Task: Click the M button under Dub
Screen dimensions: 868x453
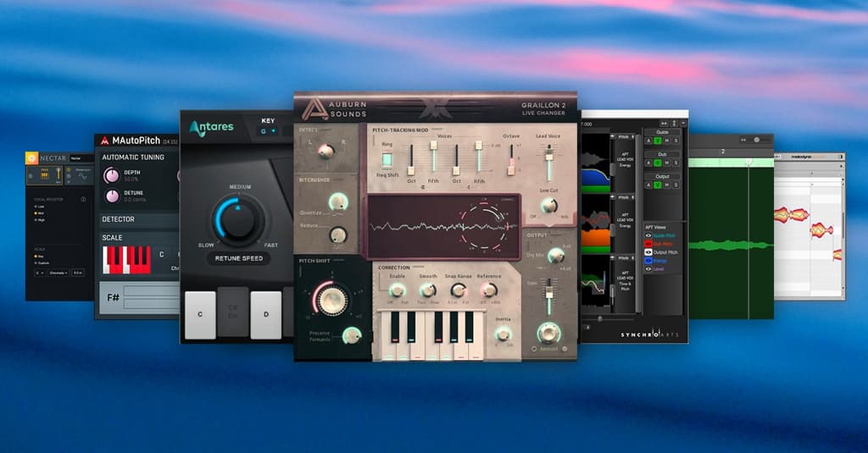Action: (666, 163)
